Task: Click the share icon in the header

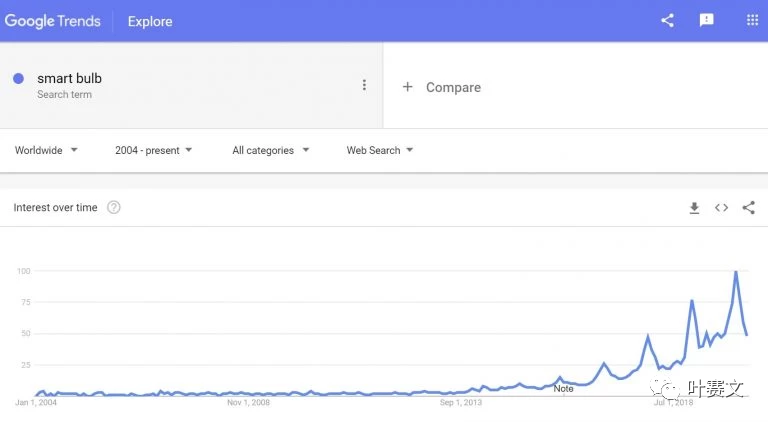Action: (667, 21)
